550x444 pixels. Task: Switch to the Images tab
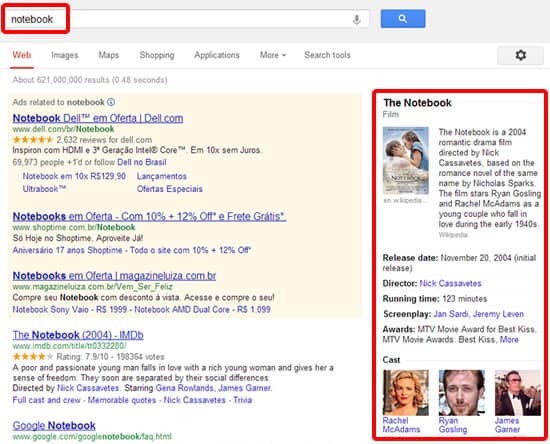click(65, 55)
